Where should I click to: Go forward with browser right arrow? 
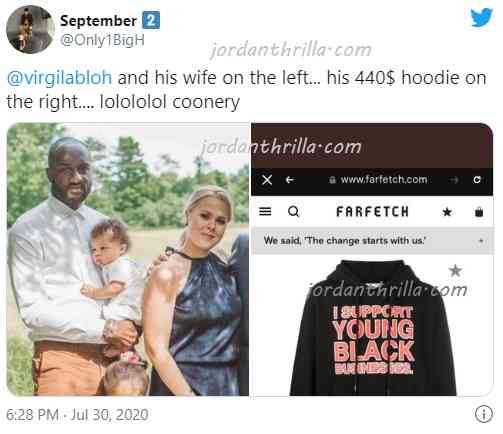tap(454, 180)
